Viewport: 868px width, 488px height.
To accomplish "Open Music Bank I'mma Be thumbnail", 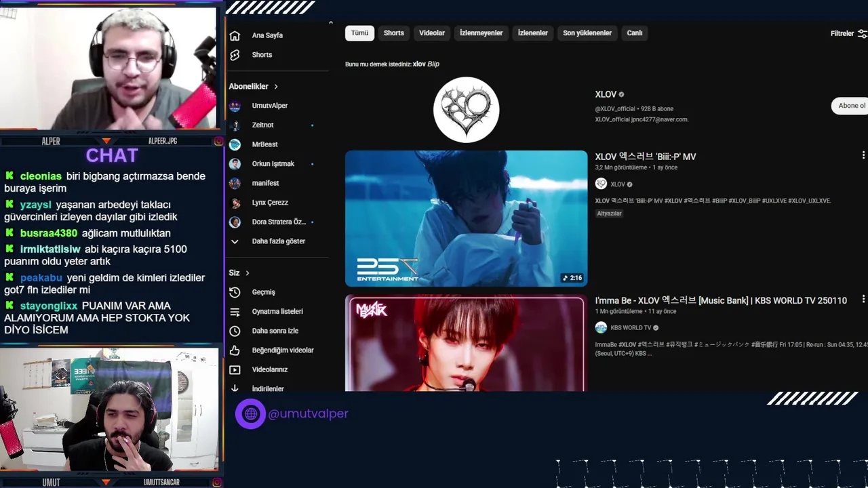I will pyautogui.click(x=465, y=343).
